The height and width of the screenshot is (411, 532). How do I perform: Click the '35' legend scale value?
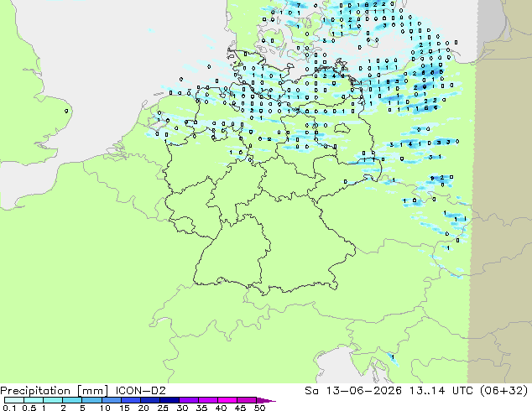201,408
